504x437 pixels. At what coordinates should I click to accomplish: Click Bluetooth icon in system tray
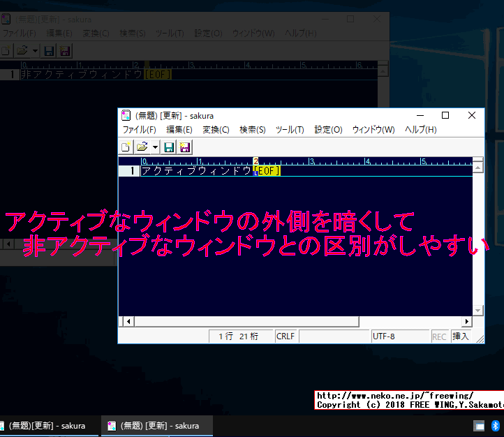click(x=496, y=426)
